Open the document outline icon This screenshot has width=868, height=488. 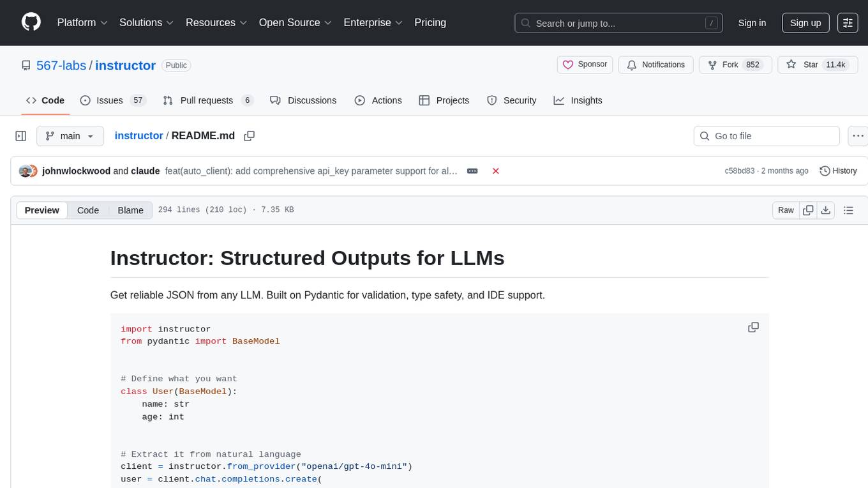click(x=848, y=210)
